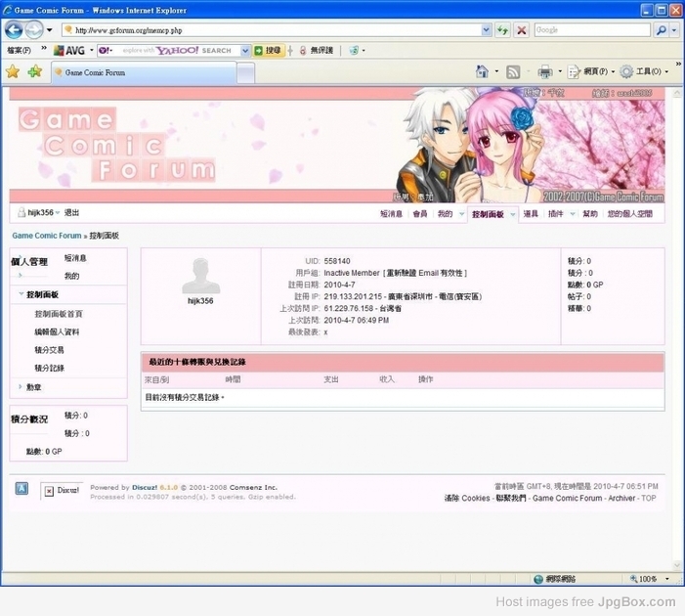Click the 退出 logout link
Viewport: 685px width, 616px height.
71,213
